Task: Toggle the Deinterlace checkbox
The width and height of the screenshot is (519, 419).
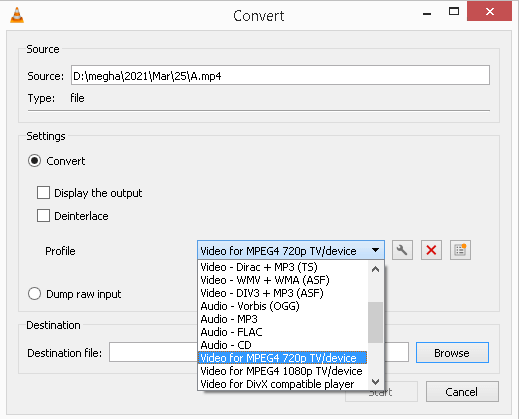Action: (43, 216)
